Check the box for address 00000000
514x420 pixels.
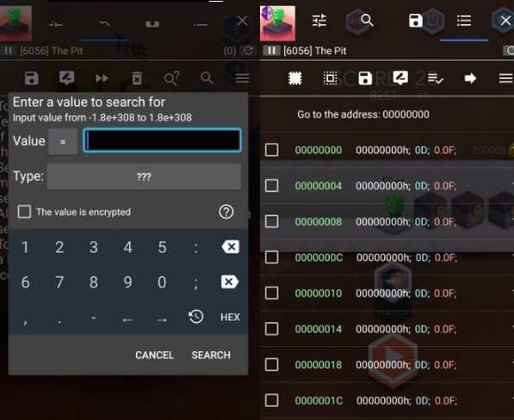[x=272, y=150]
